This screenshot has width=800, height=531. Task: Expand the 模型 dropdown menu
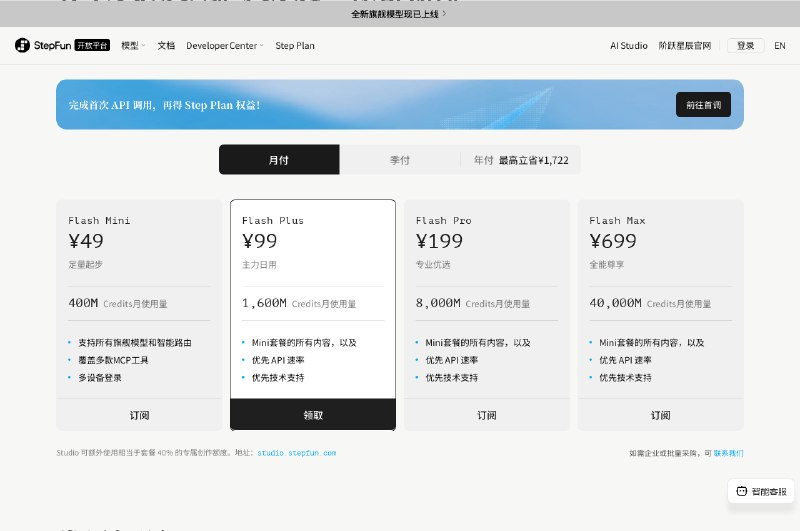coord(133,45)
